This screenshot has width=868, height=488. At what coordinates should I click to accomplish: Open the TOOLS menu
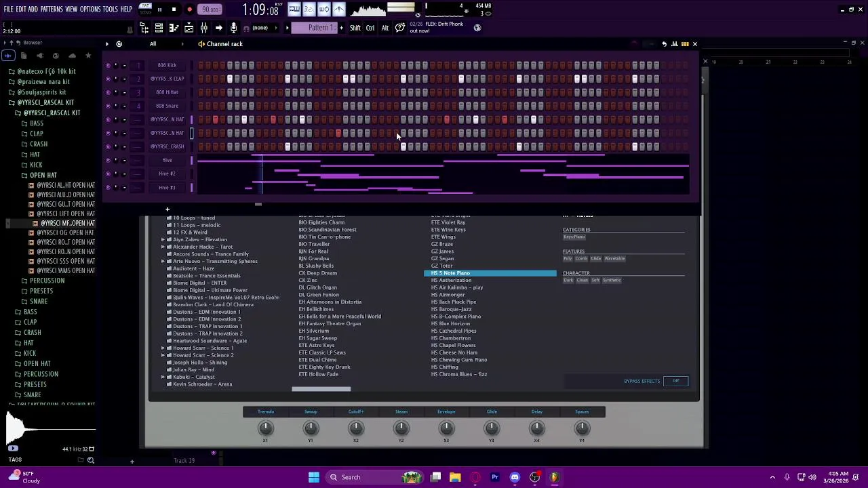tap(111, 9)
